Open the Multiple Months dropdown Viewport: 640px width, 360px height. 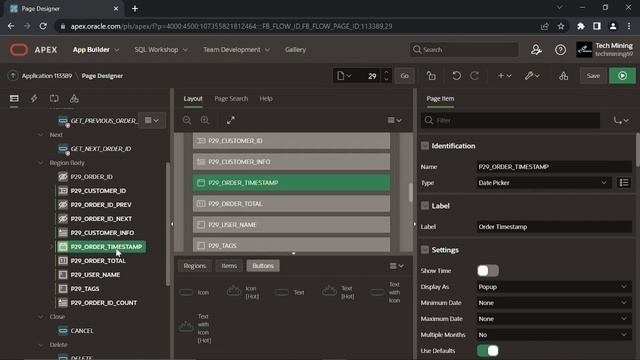(x=553, y=335)
